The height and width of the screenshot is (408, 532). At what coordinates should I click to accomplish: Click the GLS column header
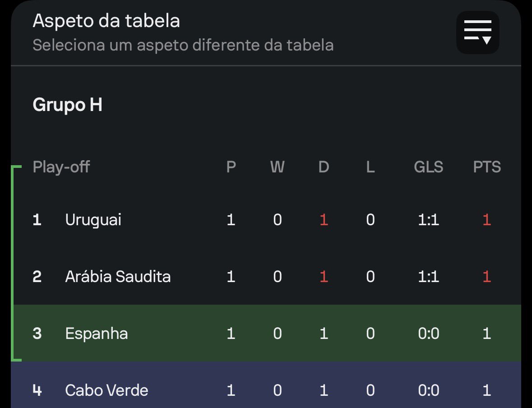coord(429,167)
